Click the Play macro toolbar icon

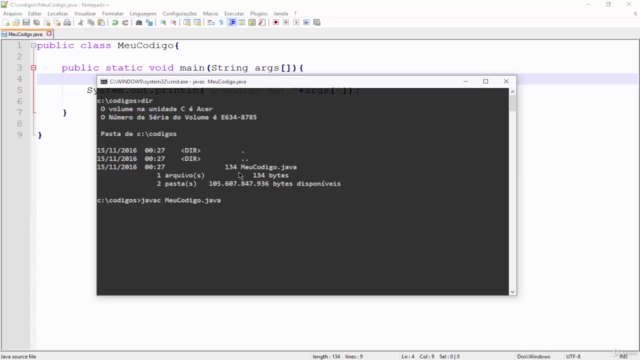pos(296,22)
